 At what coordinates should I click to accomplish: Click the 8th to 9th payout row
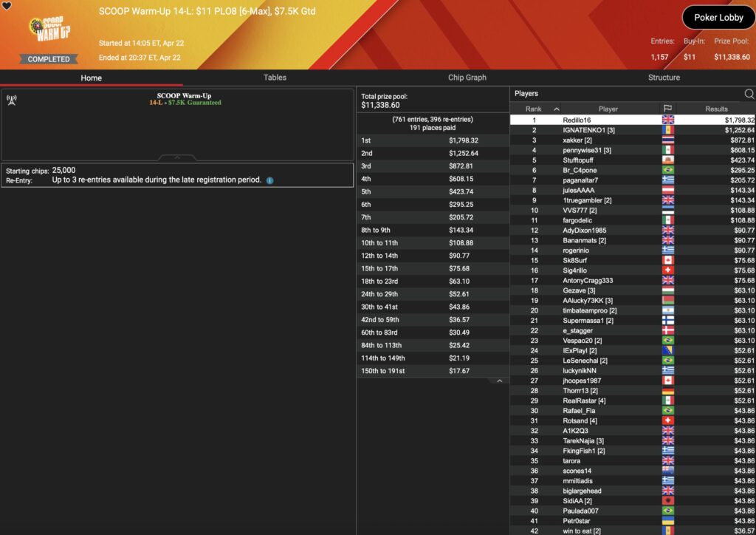[433, 230]
